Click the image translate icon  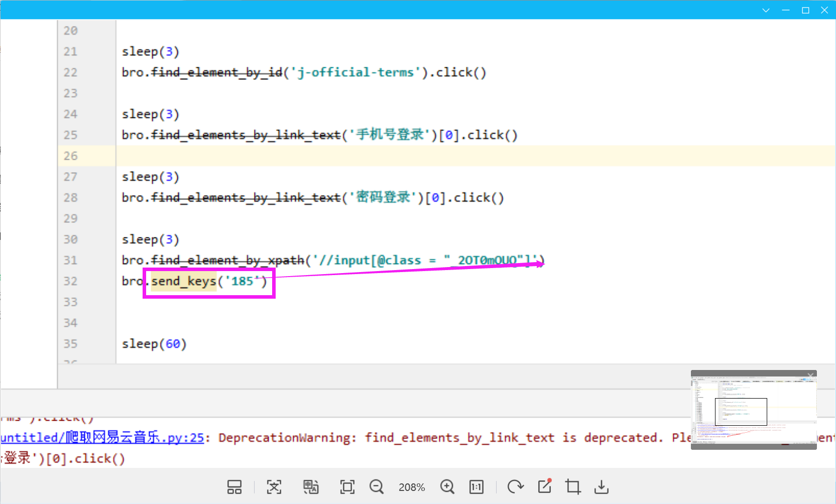tap(311, 487)
